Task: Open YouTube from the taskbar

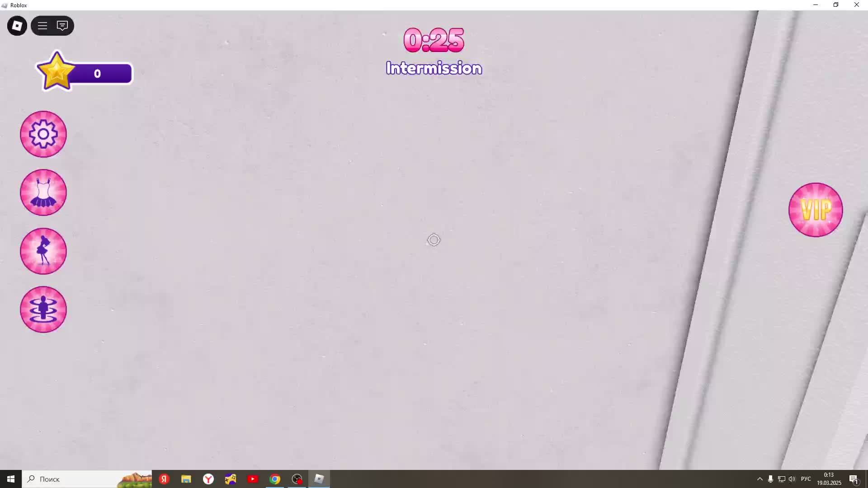Action: tap(253, 479)
